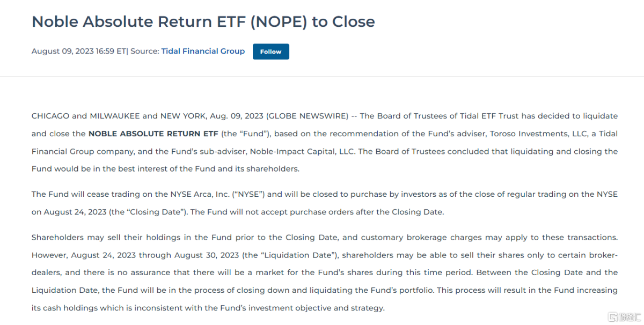Click the horizontal divider below the header
Image resolution: width=644 pixels, height=325 pixels.
point(322,76)
